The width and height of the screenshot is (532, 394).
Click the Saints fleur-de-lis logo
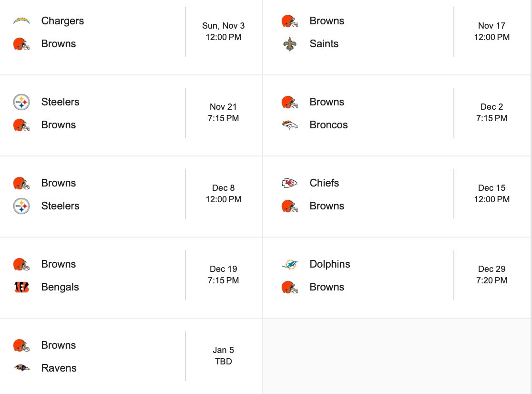pyautogui.click(x=290, y=44)
